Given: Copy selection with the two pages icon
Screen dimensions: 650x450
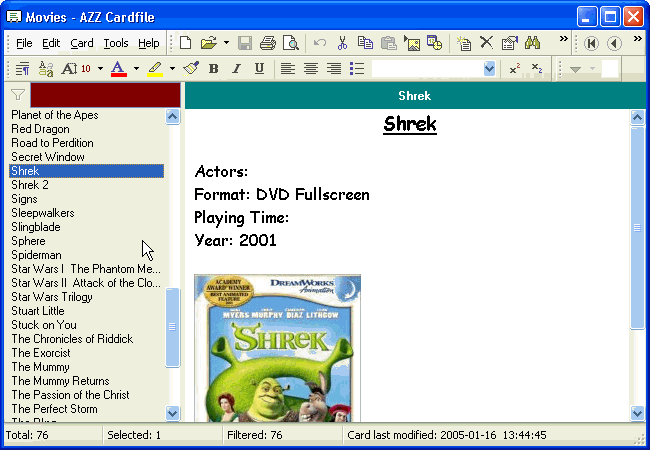Looking at the screenshot, I should (x=365, y=43).
